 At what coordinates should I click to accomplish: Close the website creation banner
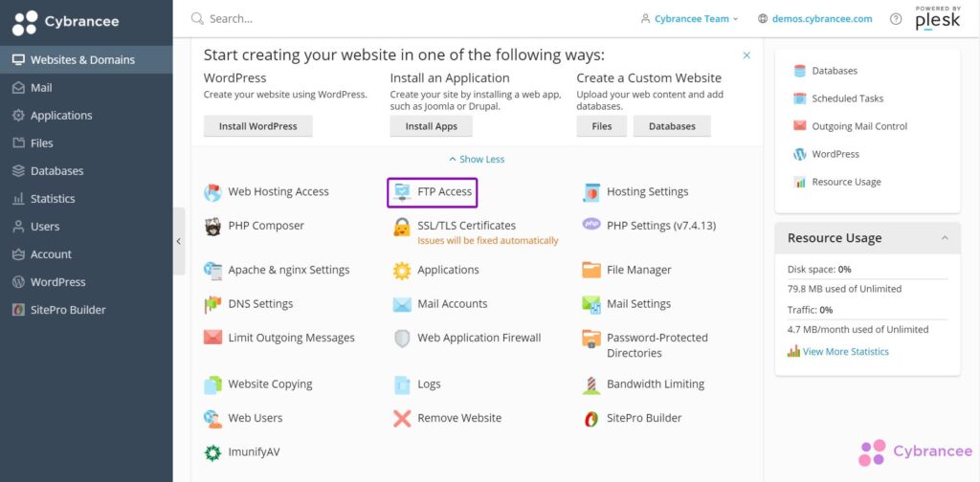[746, 55]
